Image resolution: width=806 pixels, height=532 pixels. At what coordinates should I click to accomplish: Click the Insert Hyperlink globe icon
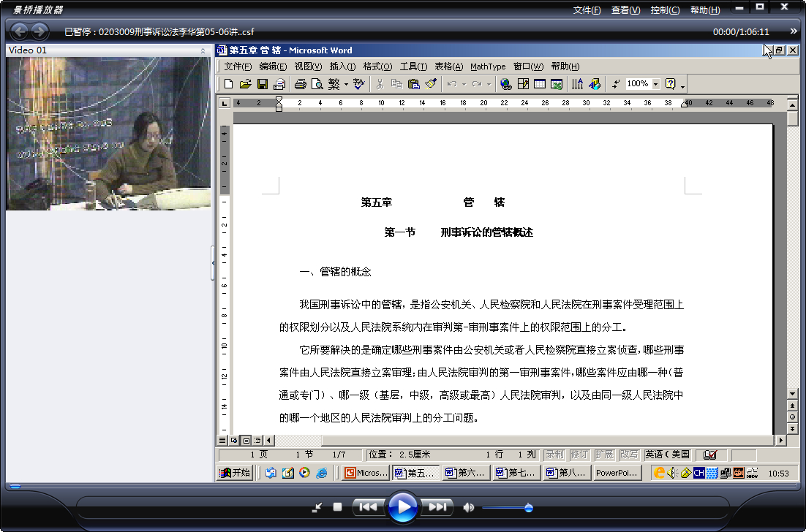[506, 84]
